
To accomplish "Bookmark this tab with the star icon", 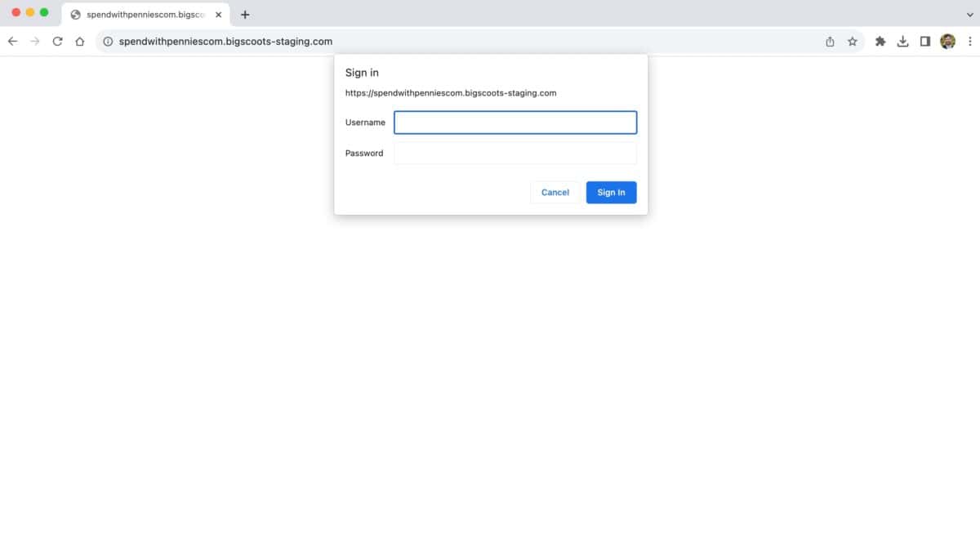I will click(x=853, y=42).
